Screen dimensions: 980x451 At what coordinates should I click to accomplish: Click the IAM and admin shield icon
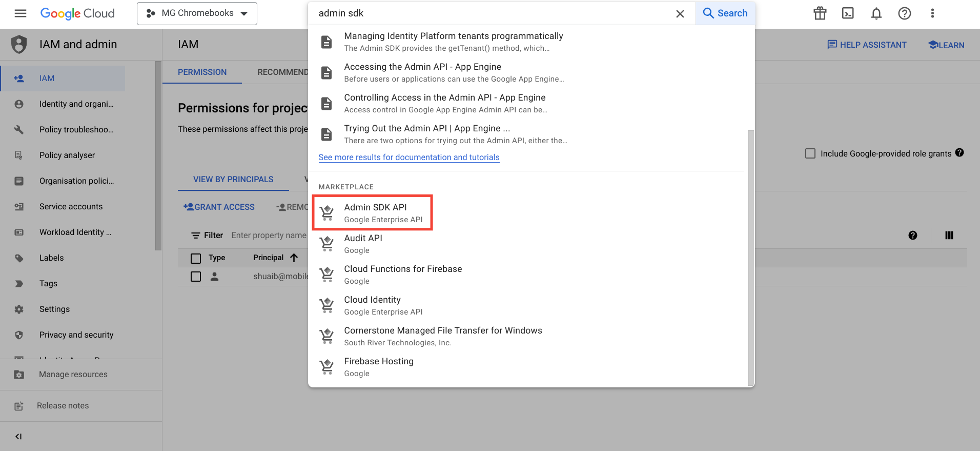coord(19,45)
